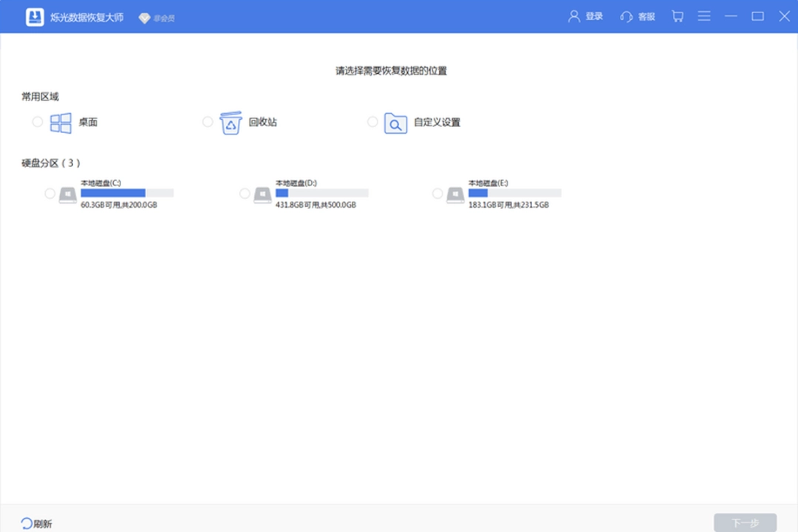Click the 客服 customer service headset icon

click(627, 16)
